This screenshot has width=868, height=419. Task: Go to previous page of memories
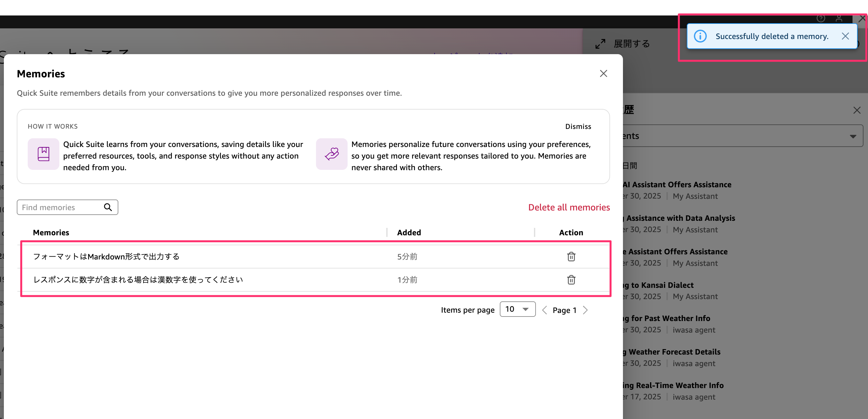pyautogui.click(x=544, y=310)
